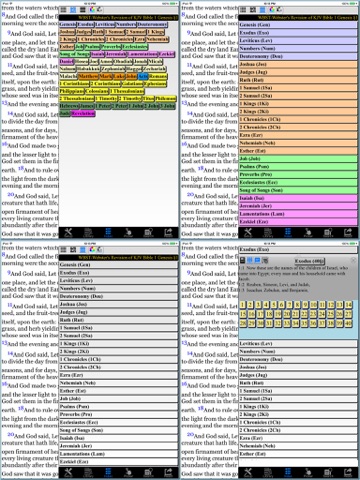Viewport: 360px width, 480px height.
Task: Select chapter 40 in the Exodus grid
Action: click(348, 323)
